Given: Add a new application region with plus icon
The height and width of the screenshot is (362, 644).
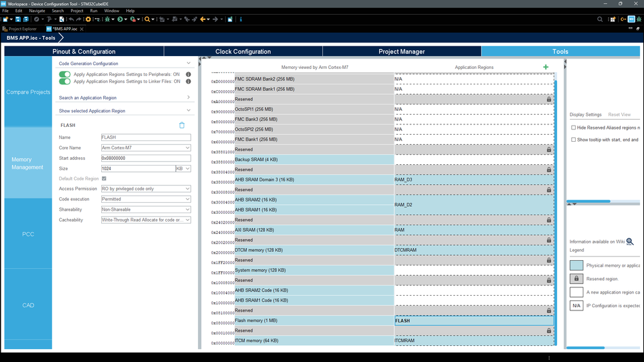Looking at the screenshot, I should coord(545,67).
